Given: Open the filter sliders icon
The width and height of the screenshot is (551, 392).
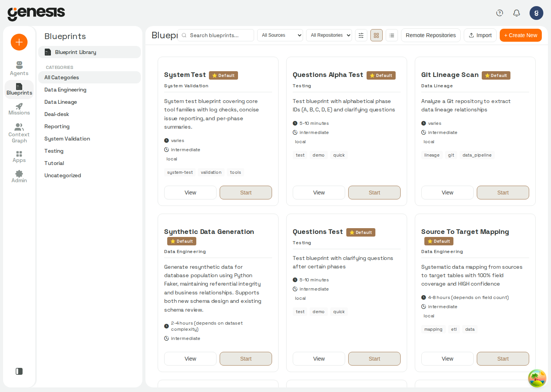Looking at the screenshot, I should 361,35.
